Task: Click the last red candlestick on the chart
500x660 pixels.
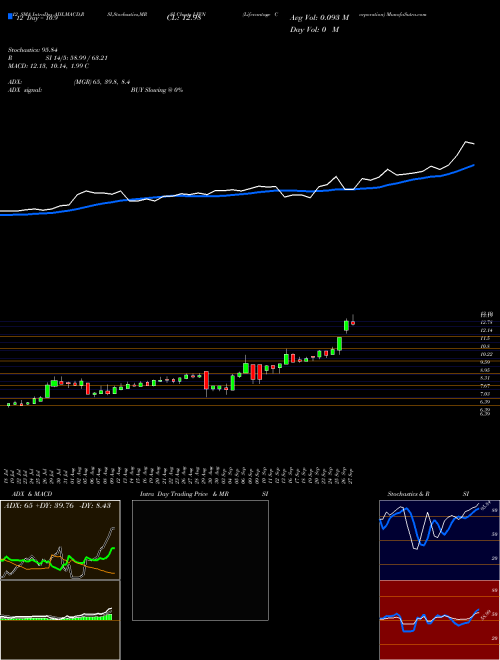Action: click(353, 322)
